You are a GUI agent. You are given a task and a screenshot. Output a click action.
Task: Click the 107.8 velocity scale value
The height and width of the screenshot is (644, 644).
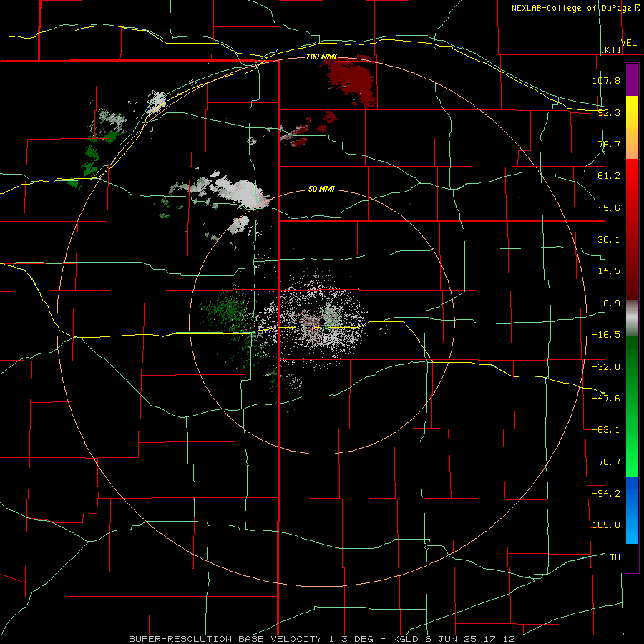click(x=606, y=80)
